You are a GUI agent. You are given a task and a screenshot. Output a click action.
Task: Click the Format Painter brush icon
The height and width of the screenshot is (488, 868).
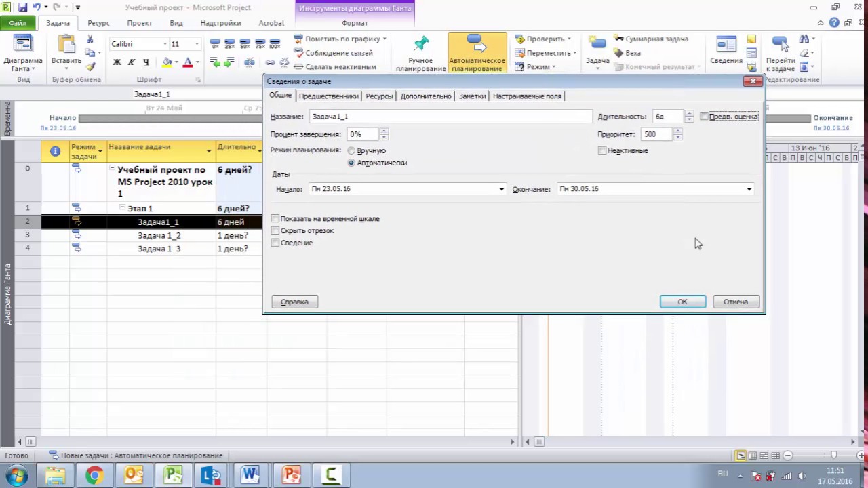pos(90,66)
